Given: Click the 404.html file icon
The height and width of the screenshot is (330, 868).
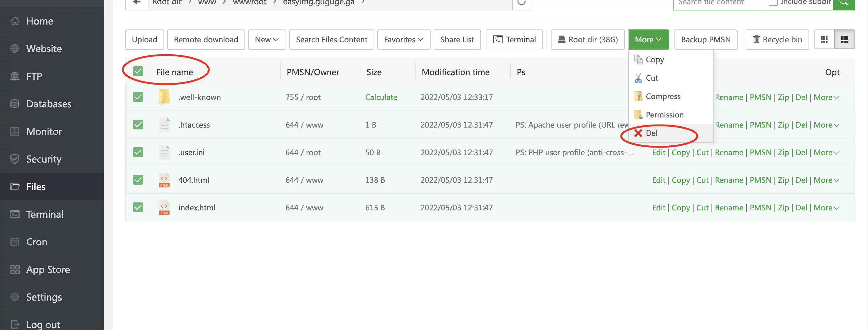Looking at the screenshot, I should click(x=164, y=180).
